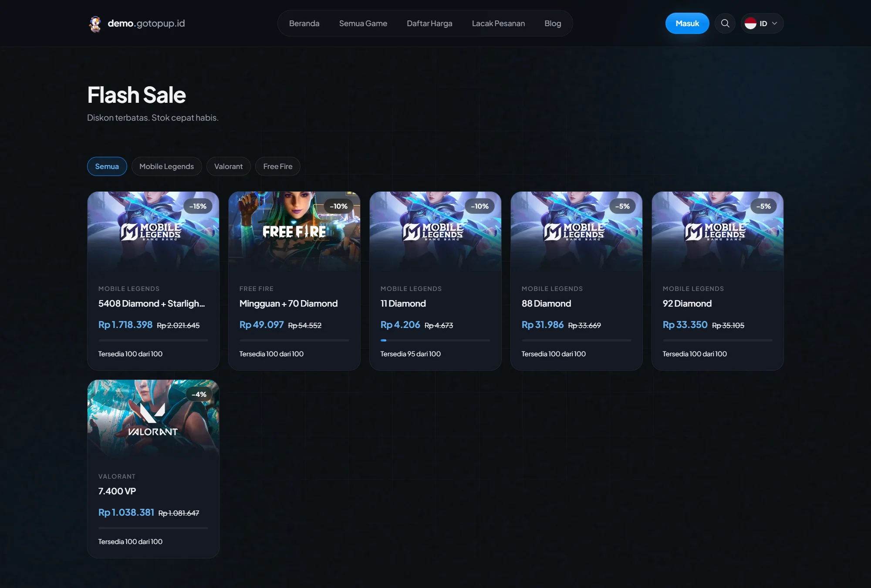Open the Beranda menu item
This screenshot has width=871, height=588.
(x=304, y=24)
